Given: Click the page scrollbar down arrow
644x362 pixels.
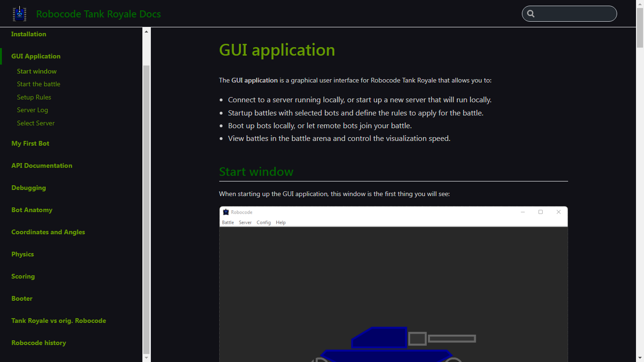Looking at the screenshot, I should point(640,358).
